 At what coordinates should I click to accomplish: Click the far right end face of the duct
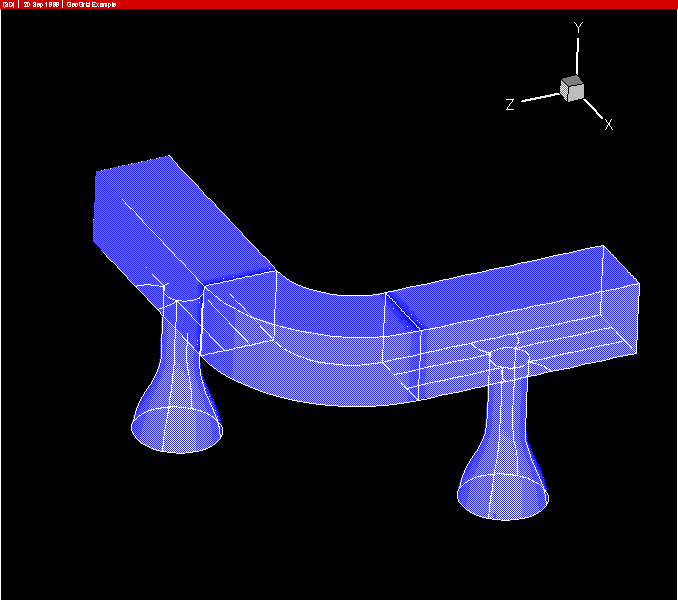click(622, 300)
